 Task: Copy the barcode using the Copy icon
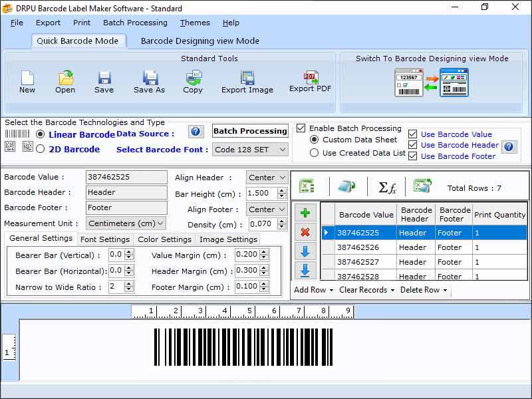[x=192, y=80]
